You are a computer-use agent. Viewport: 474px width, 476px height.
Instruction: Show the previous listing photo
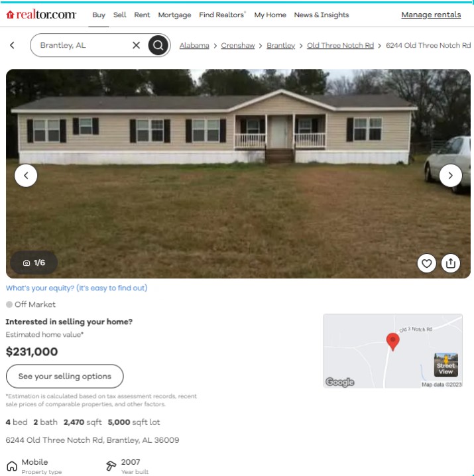26,176
